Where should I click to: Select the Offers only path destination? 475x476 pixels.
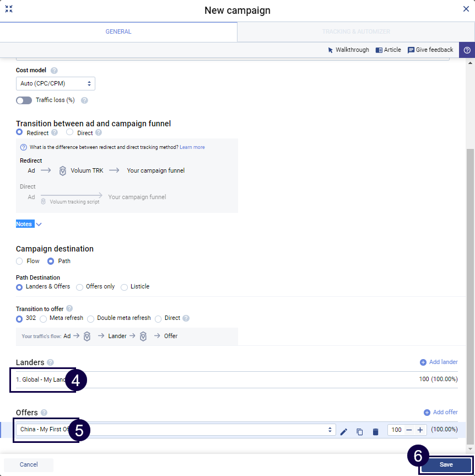tap(80, 287)
